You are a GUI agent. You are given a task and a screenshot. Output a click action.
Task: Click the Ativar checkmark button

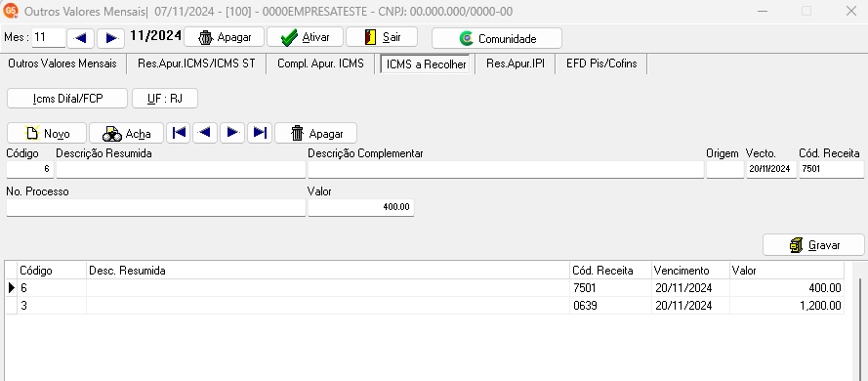click(305, 38)
